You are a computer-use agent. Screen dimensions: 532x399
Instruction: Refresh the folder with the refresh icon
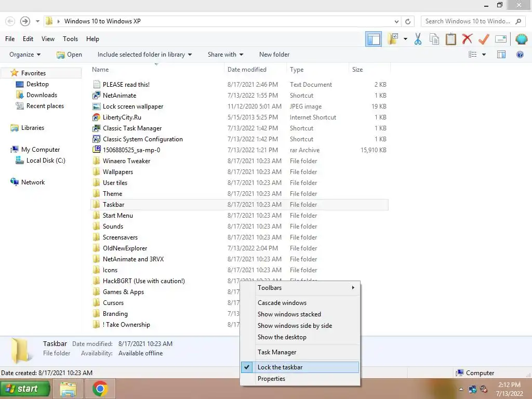(x=408, y=21)
